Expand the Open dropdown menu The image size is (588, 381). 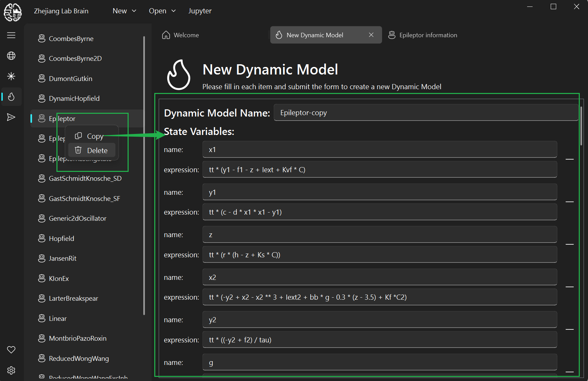coord(162,11)
